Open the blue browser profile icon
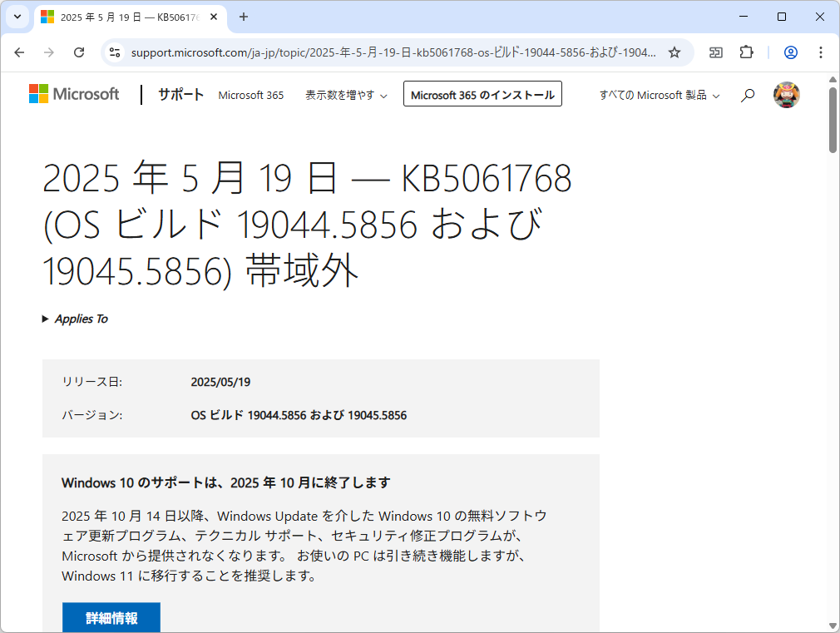840x633 pixels. (789, 52)
